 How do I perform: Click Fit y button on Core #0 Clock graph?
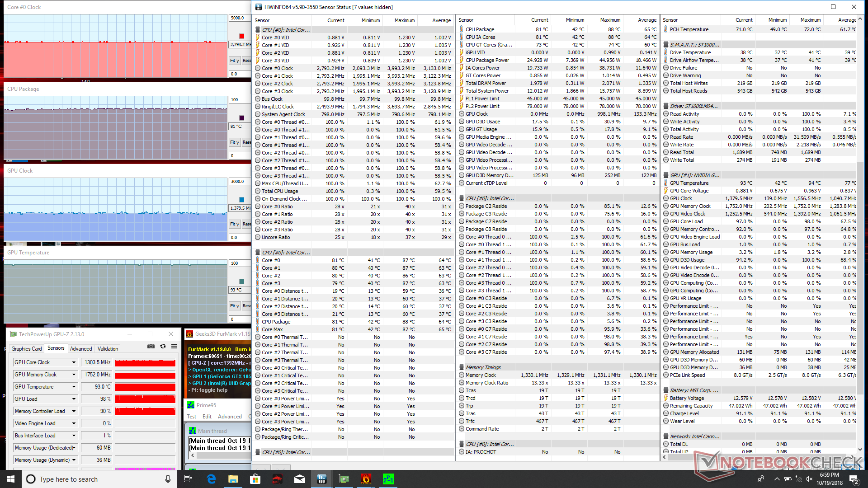(234, 61)
